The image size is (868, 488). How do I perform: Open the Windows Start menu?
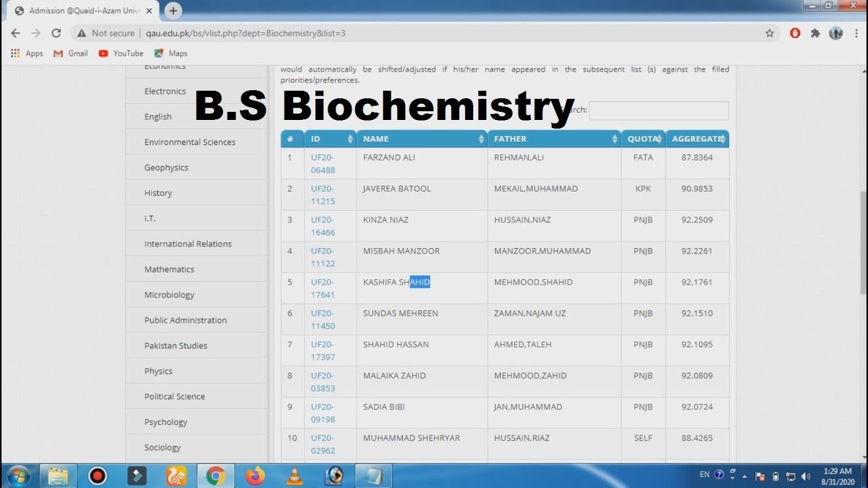[18, 476]
